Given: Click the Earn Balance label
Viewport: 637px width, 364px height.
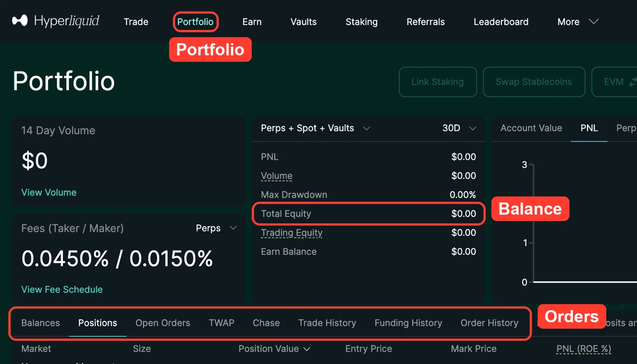Looking at the screenshot, I should click(x=288, y=252).
